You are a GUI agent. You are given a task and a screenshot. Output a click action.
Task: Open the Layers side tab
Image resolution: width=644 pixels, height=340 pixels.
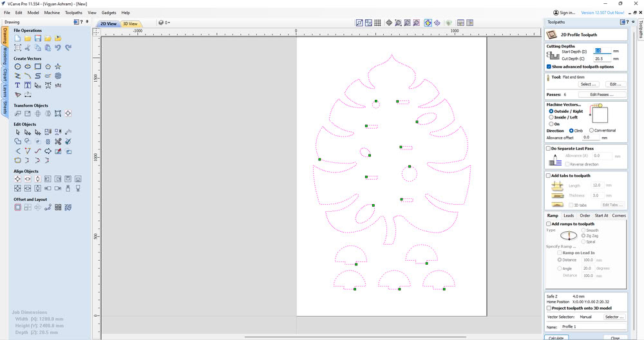coord(5,90)
